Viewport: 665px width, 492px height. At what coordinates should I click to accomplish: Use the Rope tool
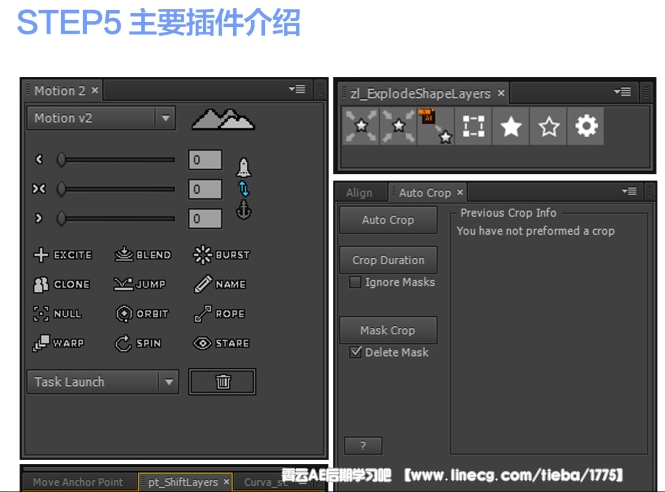pos(219,313)
